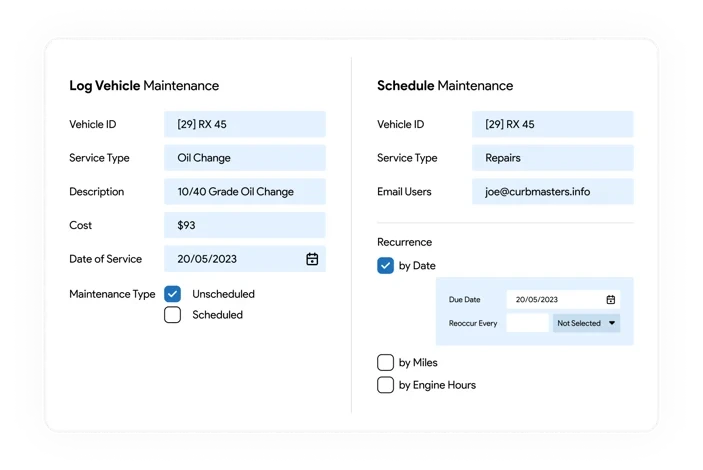Click the Email Users label

tap(404, 192)
